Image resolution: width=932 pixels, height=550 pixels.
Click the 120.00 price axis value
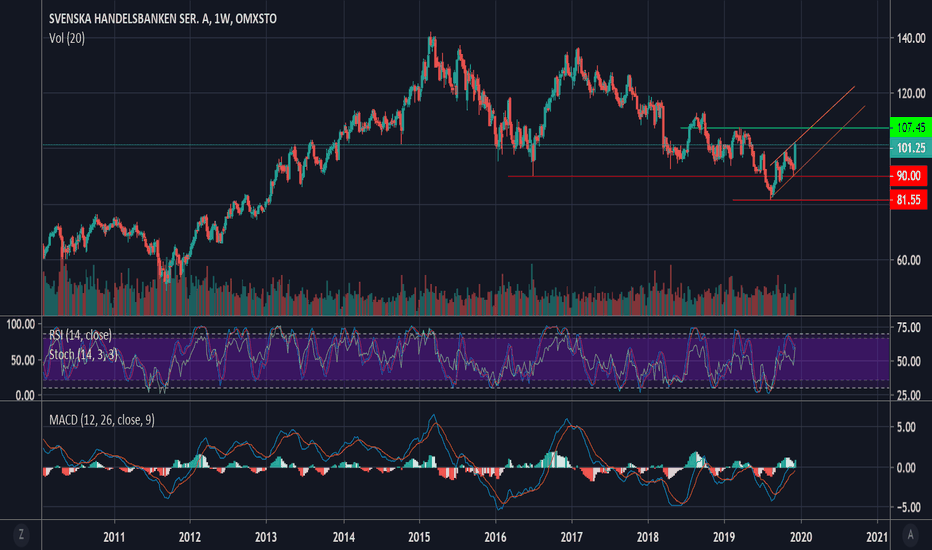pos(911,93)
